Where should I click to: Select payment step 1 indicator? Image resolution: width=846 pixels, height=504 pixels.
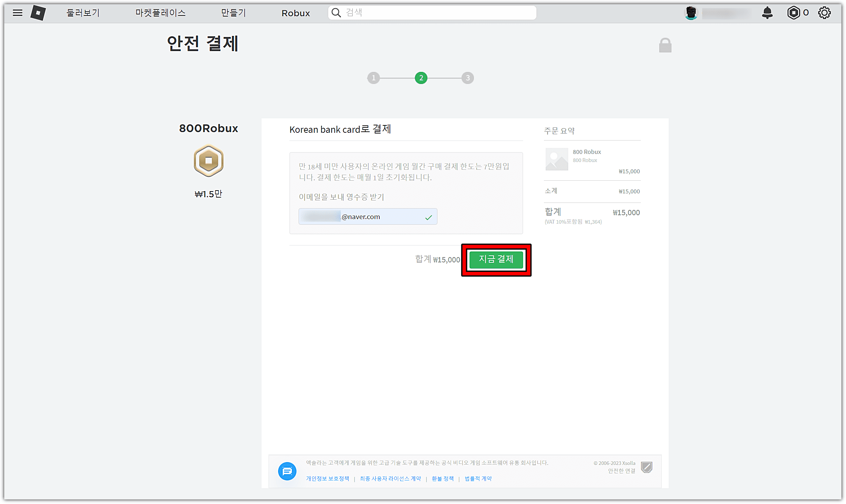point(374,78)
